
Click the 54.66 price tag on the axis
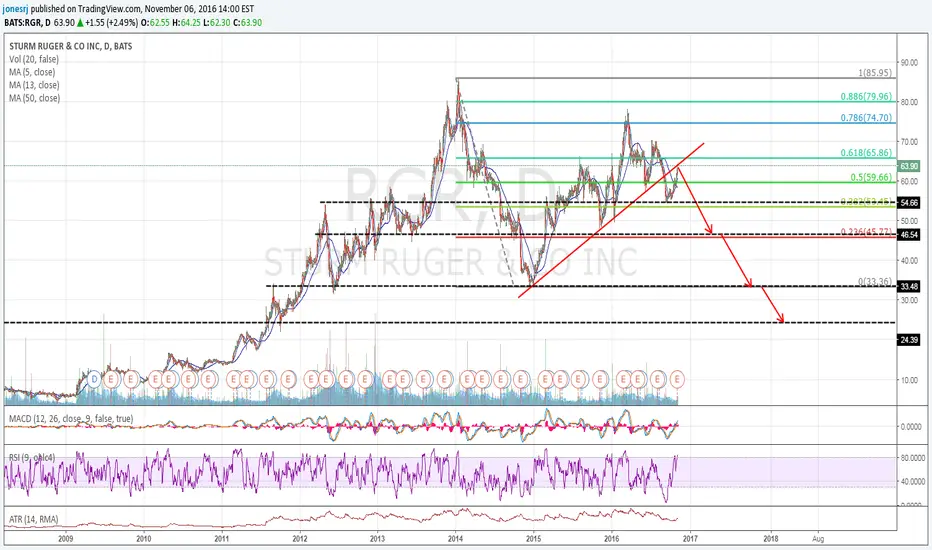click(909, 203)
